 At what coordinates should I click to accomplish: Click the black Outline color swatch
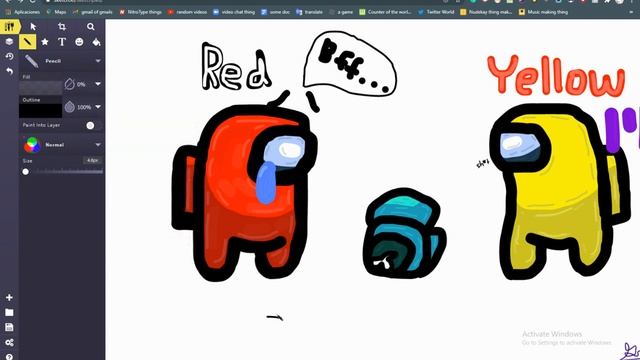pyautogui.click(x=41, y=111)
